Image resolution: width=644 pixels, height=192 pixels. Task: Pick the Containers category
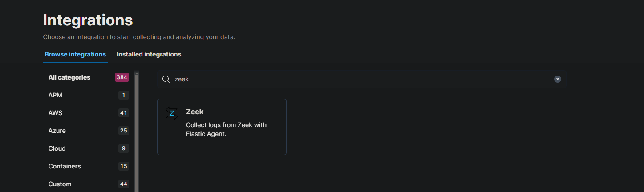(x=65, y=166)
